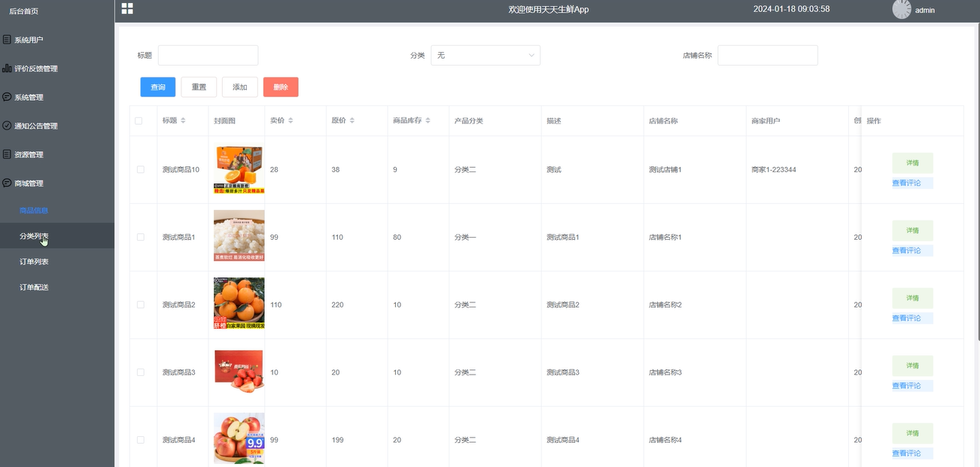980x467 pixels.
Task: Click the red 删除 button
Action: [281, 87]
